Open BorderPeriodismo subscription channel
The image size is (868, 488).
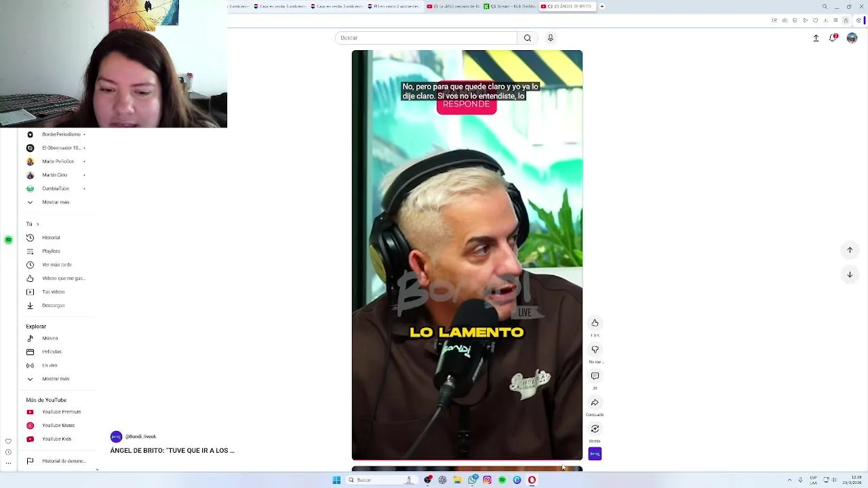57,134
